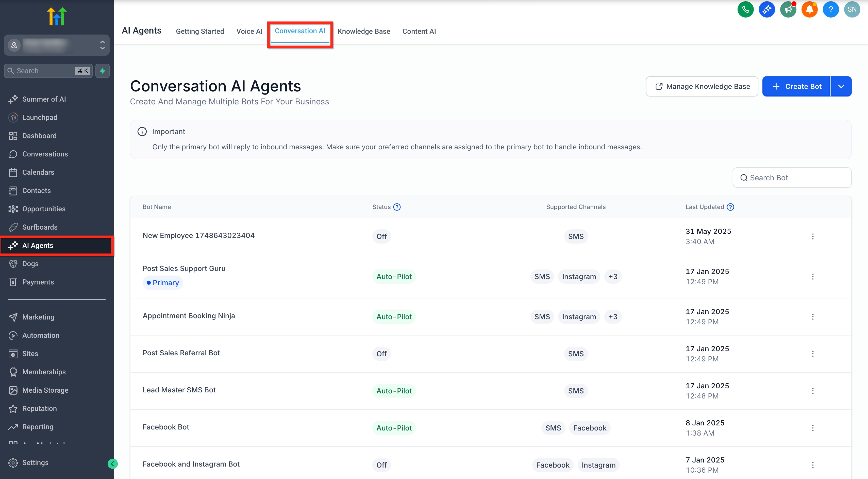868x479 pixels.
Task: Open the notifications bell icon
Action: 809,9
